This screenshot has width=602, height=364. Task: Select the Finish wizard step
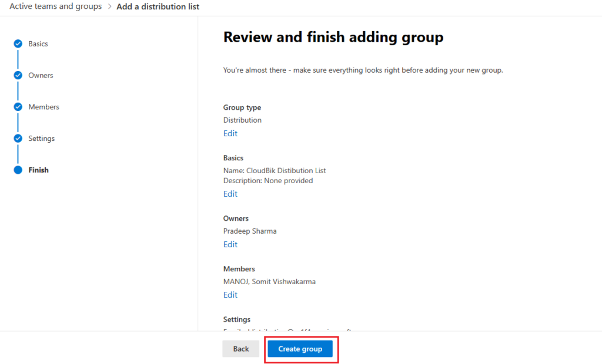[x=38, y=170]
